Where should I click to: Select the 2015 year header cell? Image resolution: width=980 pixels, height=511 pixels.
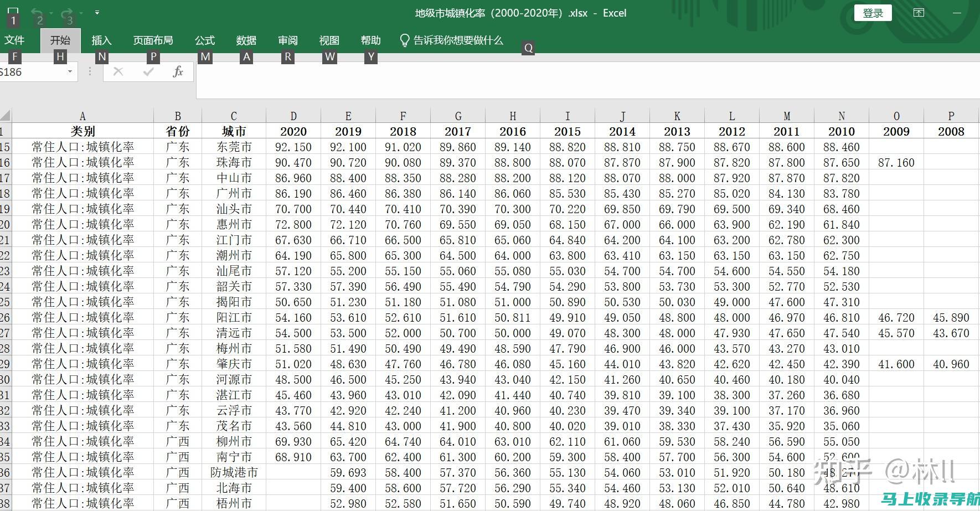coord(568,131)
